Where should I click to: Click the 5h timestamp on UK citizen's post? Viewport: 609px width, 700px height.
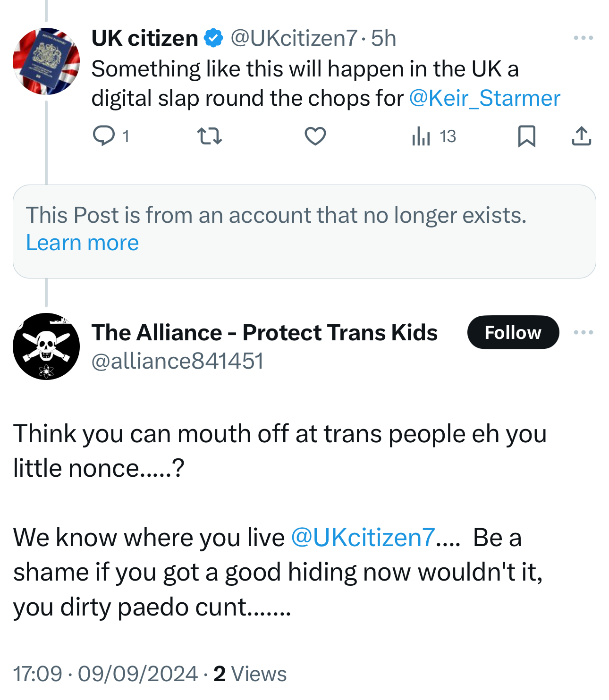383,38
